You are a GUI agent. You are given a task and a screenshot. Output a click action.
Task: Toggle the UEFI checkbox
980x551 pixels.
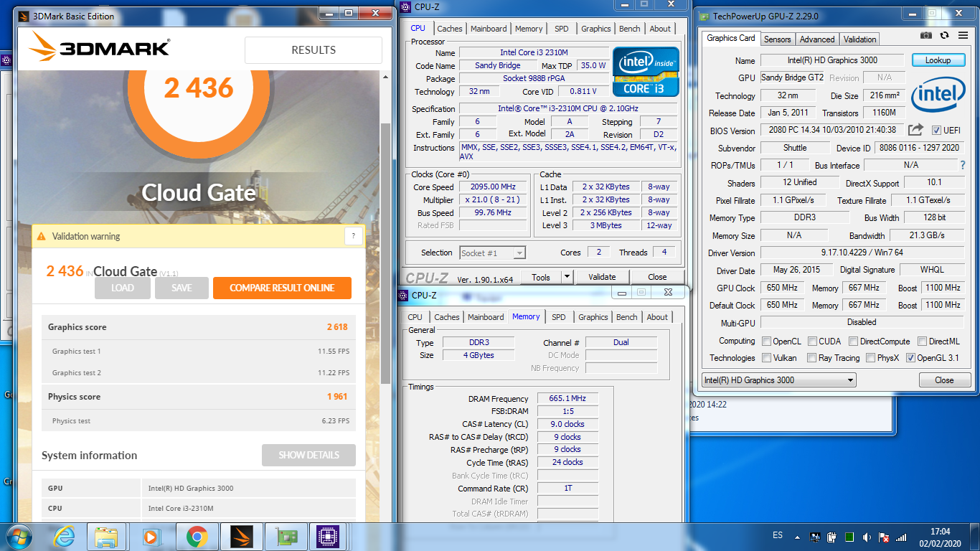(936, 130)
